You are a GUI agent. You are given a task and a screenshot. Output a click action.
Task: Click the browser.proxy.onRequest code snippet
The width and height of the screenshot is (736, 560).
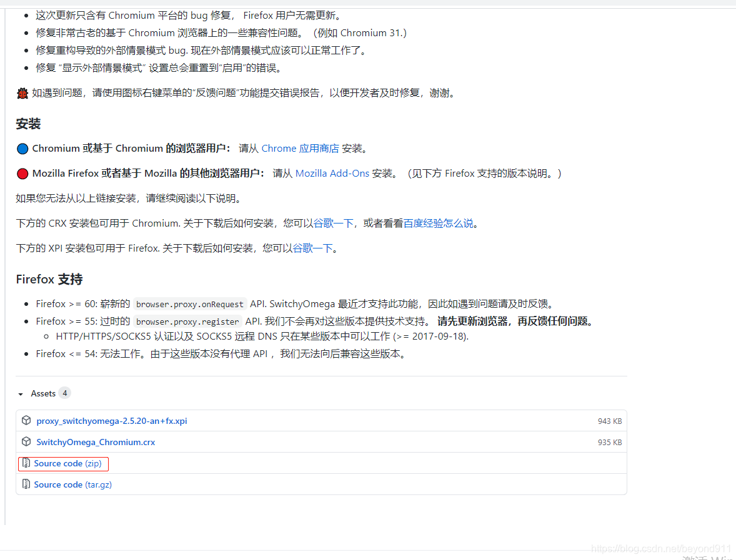pyautogui.click(x=190, y=304)
